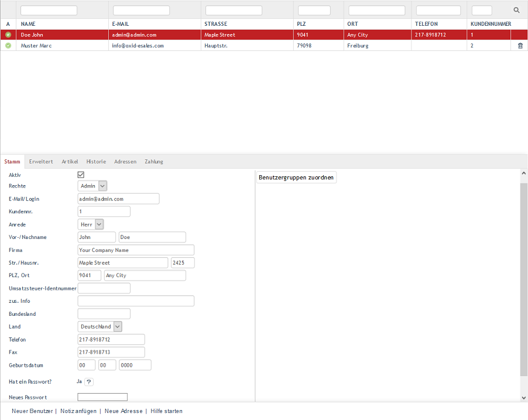
Task: Sort the list by the NAME column header
Action: click(29, 24)
